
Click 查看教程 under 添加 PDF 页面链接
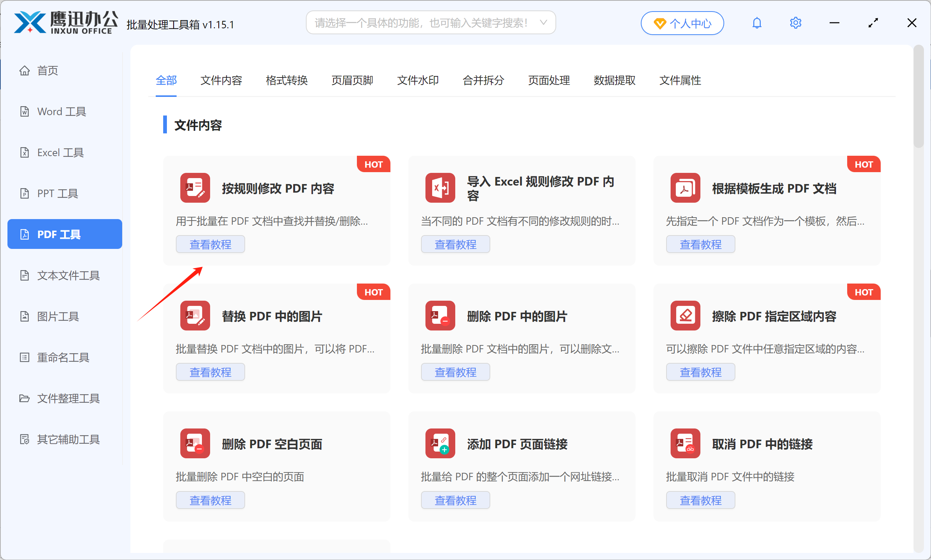point(456,500)
